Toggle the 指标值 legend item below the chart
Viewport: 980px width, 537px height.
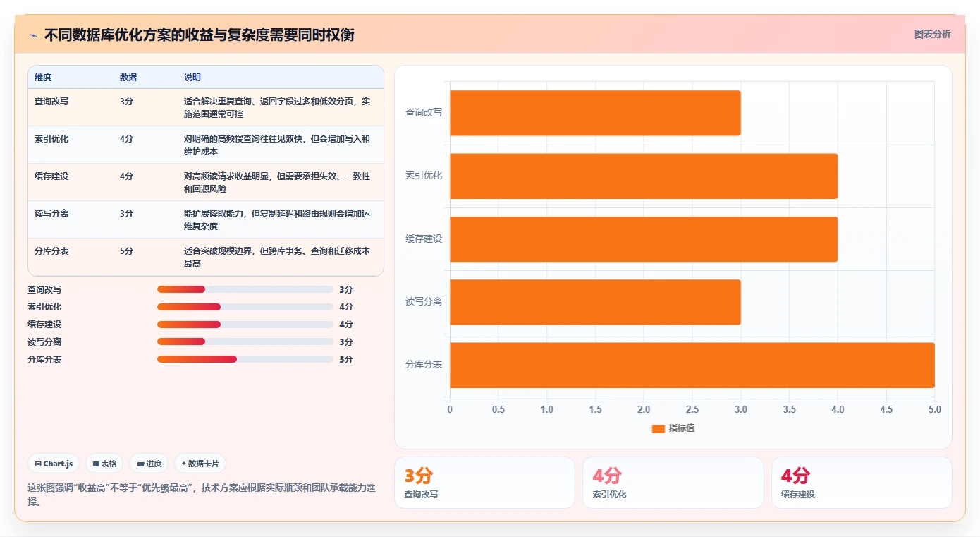(x=673, y=428)
